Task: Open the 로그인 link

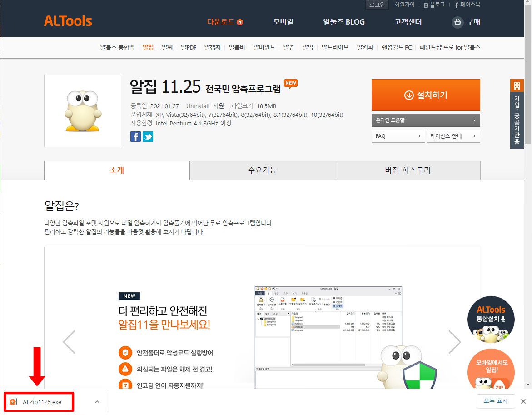Action: [x=377, y=5]
